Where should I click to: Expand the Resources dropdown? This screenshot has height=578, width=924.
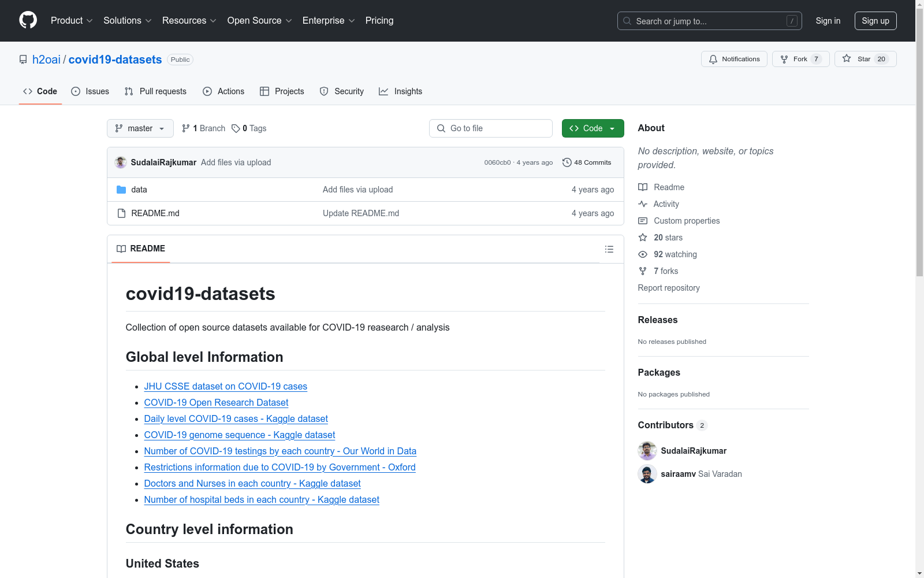point(189,20)
